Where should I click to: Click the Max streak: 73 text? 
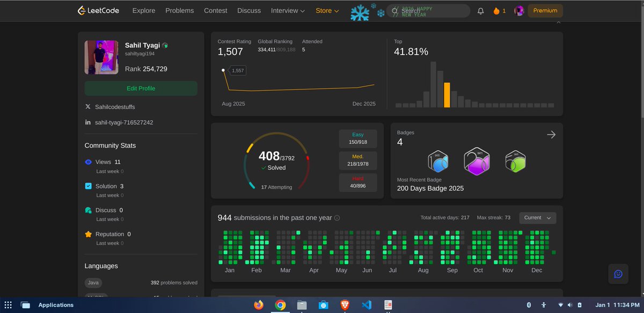[x=494, y=218]
